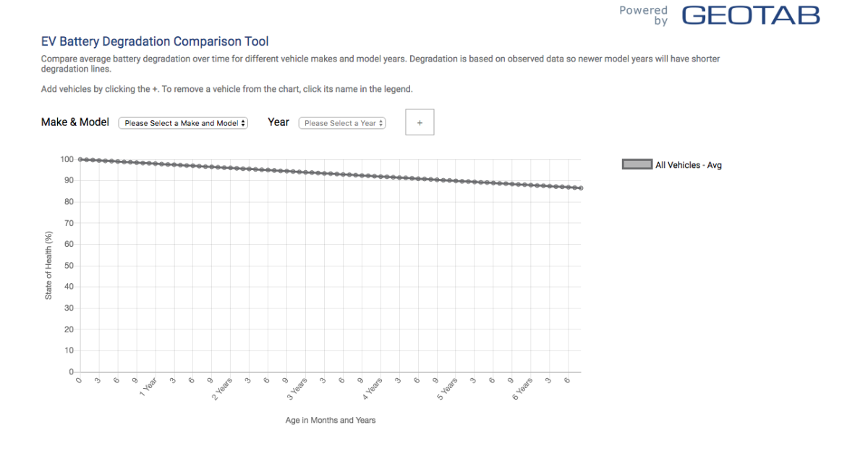Image resolution: width=868 pixels, height=454 pixels.
Task: Click the plus add-vehicle button
Action: pos(420,123)
